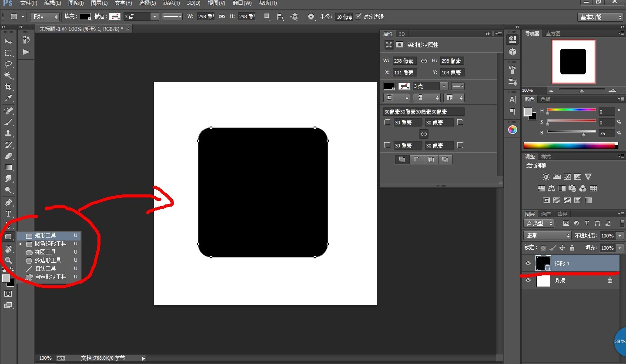Click the fill color swatch in options bar

[x=85, y=17]
